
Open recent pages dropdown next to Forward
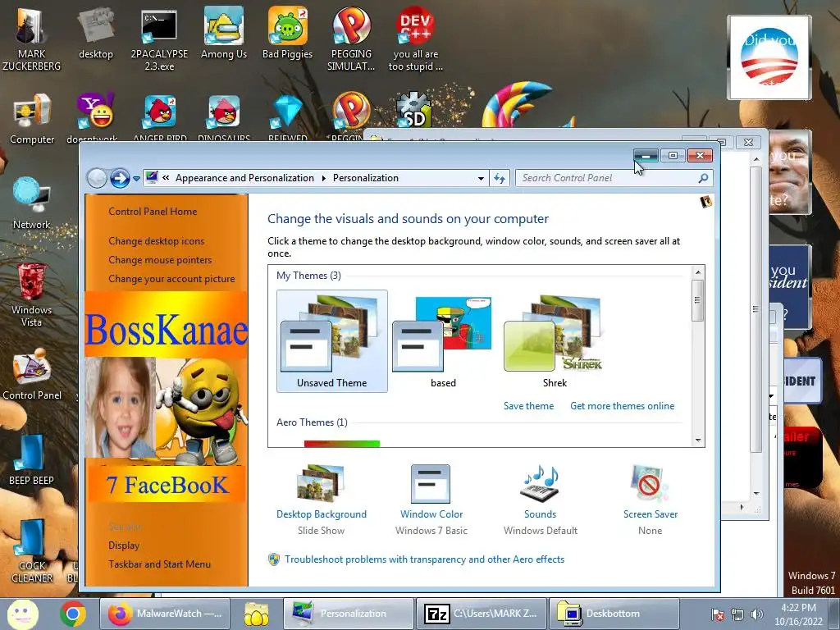click(137, 178)
